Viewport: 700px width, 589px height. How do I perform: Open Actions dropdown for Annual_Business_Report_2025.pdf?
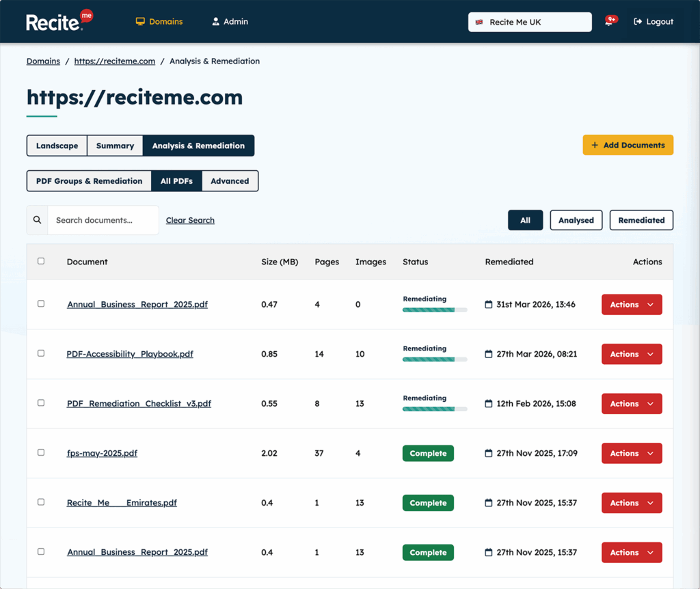pos(631,304)
